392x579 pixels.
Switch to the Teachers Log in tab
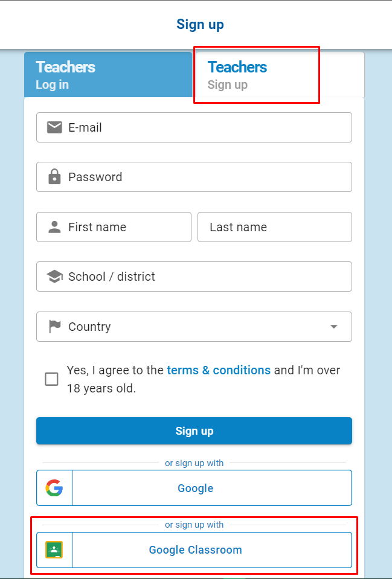pos(108,75)
